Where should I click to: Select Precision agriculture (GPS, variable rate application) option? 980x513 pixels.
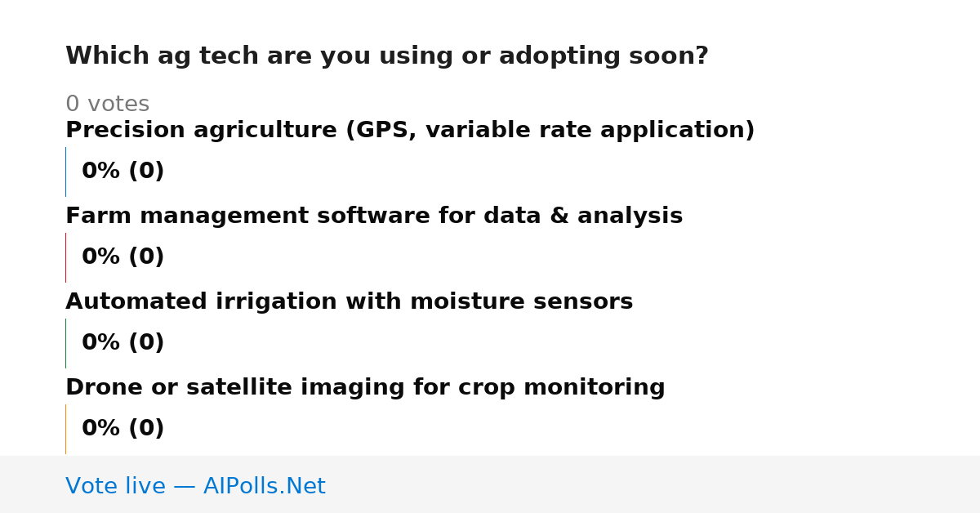(x=410, y=131)
